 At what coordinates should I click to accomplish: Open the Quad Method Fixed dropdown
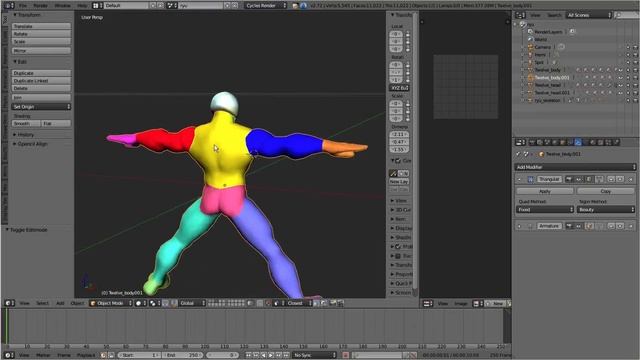pos(545,209)
